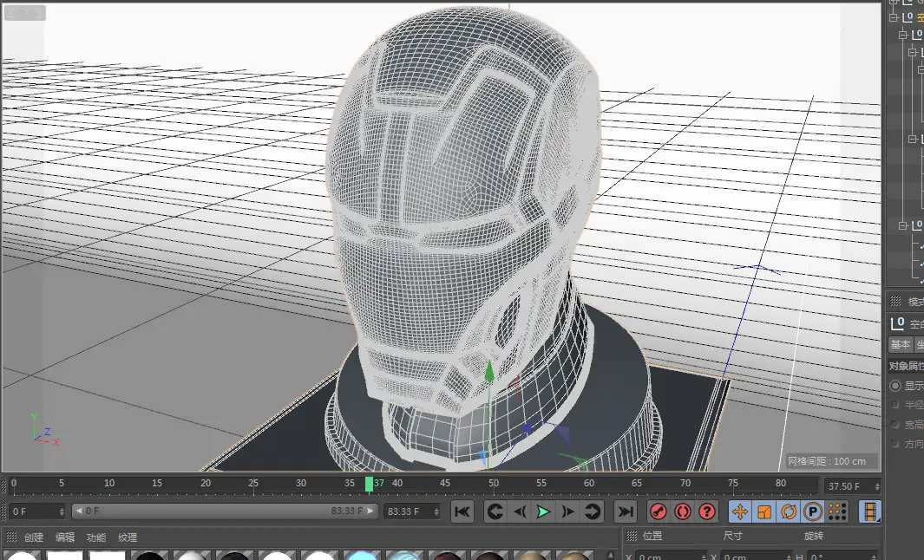Collapse the orange highlighted null in the object tree
The image size is (924, 560).
(894, 17)
